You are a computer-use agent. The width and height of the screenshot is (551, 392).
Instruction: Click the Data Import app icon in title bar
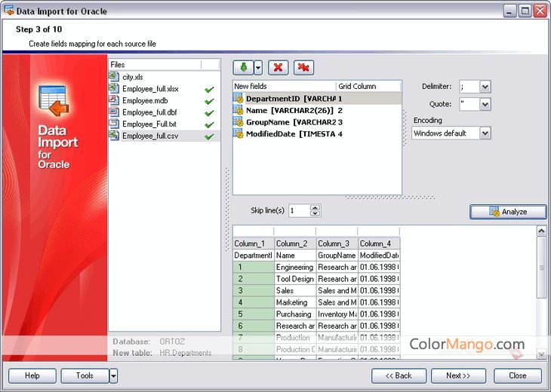(x=9, y=11)
